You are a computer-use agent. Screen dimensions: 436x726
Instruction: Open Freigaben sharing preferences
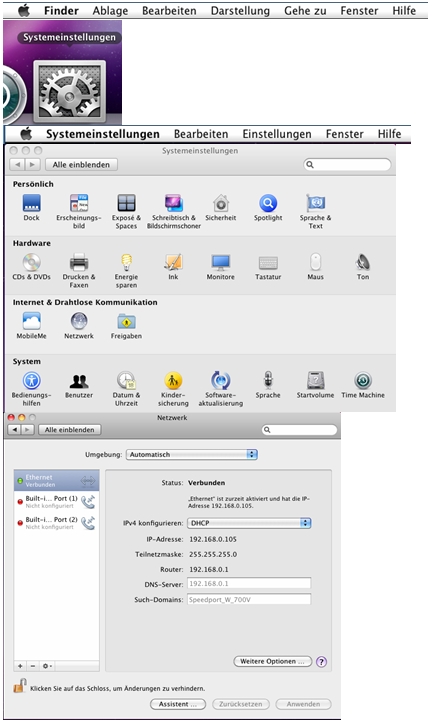(126, 326)
